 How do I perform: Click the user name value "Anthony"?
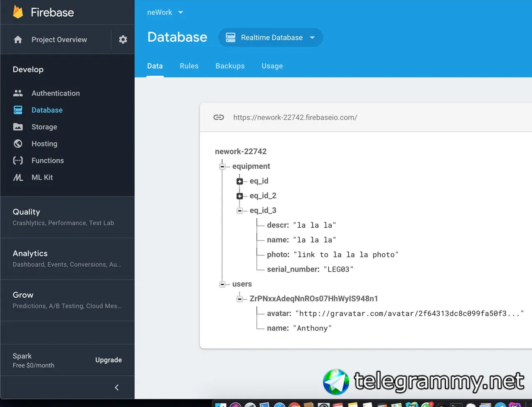pyautogui.click(x=312, y=328)
